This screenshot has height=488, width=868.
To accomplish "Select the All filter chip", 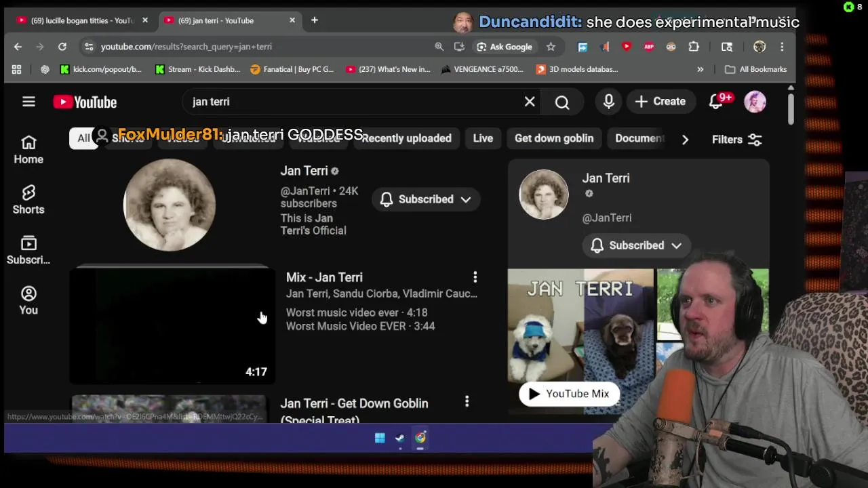I will (83, 138).
